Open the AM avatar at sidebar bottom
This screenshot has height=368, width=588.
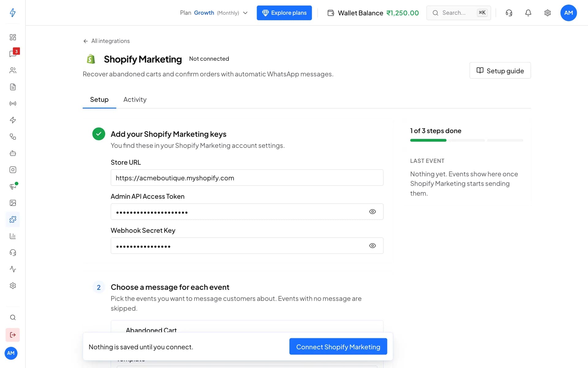(11, 353)
